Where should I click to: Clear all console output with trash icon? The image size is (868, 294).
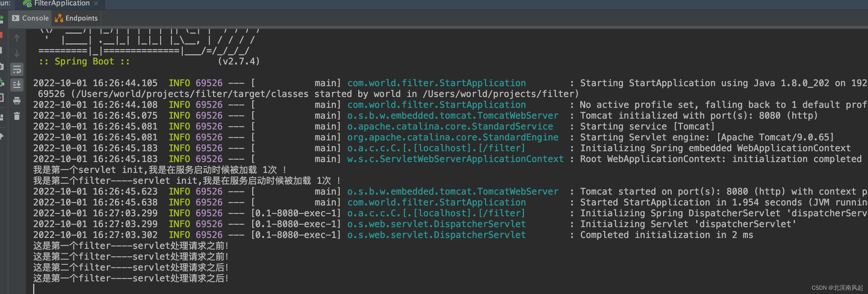coord(17,116)
